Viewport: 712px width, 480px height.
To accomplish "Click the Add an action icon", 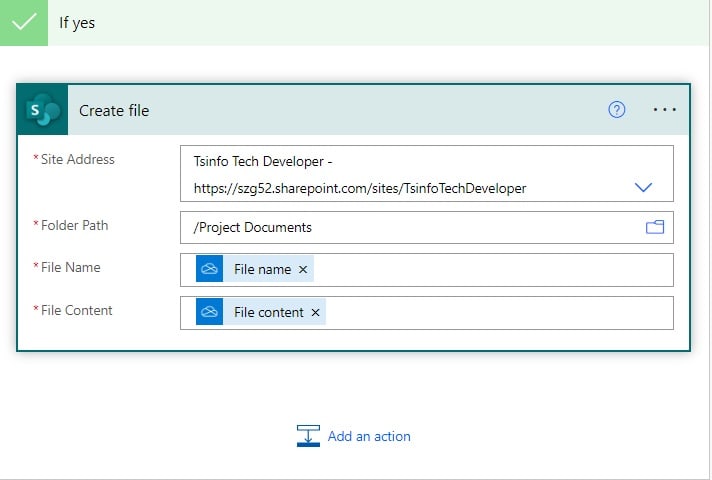I will pos(308,436).
